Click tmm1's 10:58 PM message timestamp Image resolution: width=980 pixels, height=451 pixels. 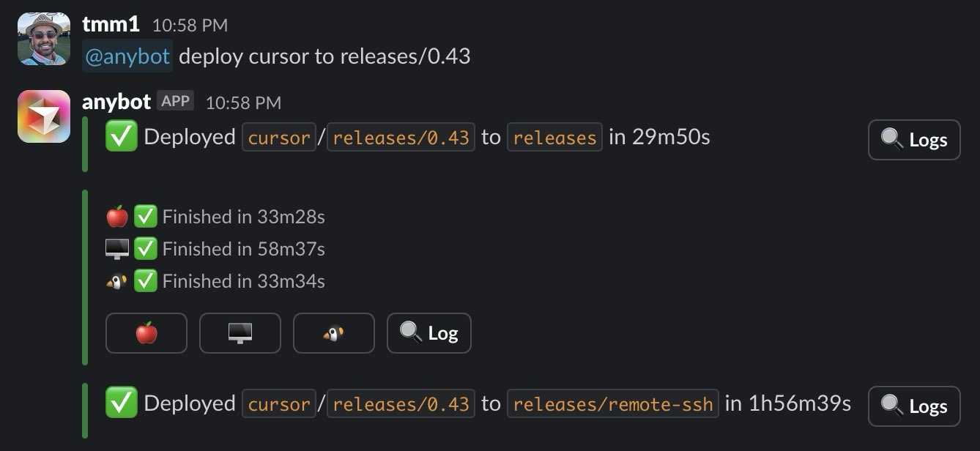pyautogui.click(x=190, y=26)
